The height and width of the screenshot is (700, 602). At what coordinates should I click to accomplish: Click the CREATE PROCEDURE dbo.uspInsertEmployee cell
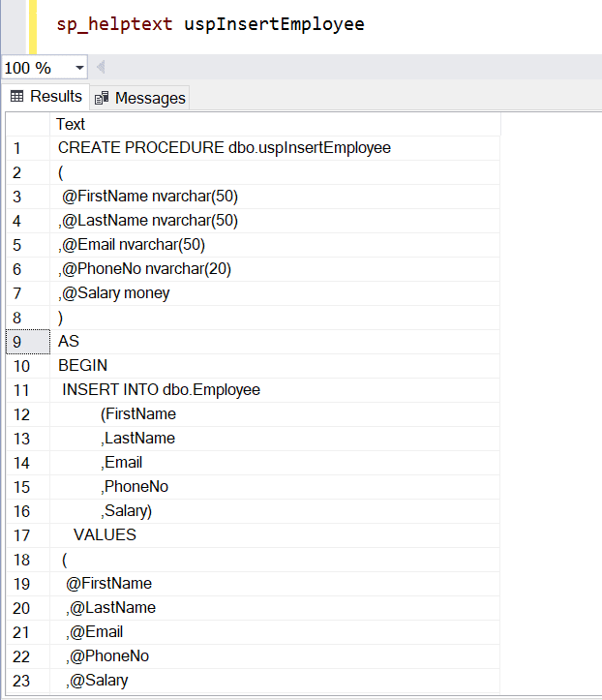pos(224,148)
